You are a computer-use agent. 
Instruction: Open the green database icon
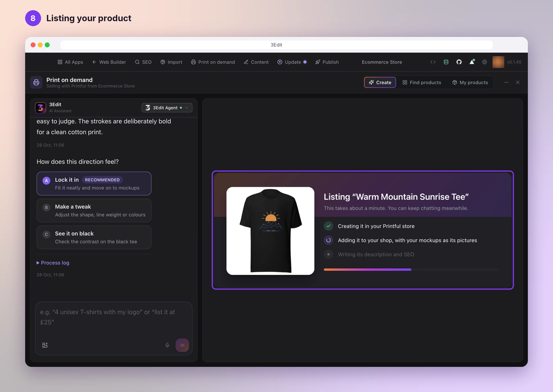point(446,62)
